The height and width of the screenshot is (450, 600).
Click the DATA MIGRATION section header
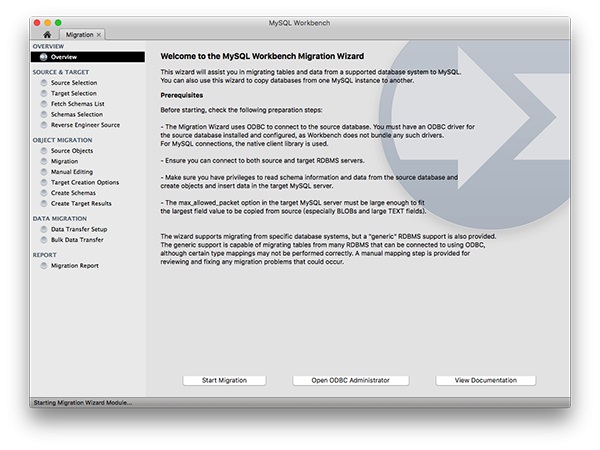60,218
